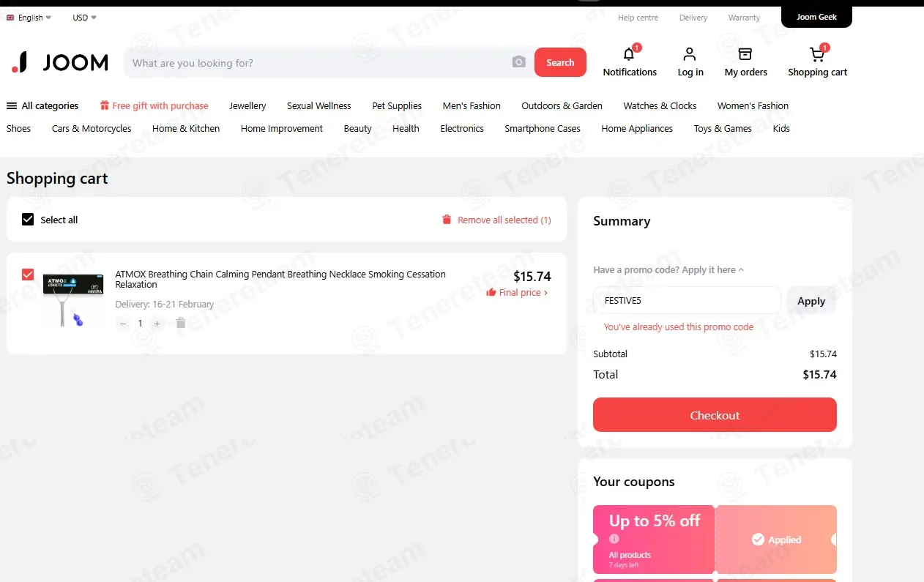Click the JOOM logo
The width and height of the screenshot is (924, 582).
(59, 62)
